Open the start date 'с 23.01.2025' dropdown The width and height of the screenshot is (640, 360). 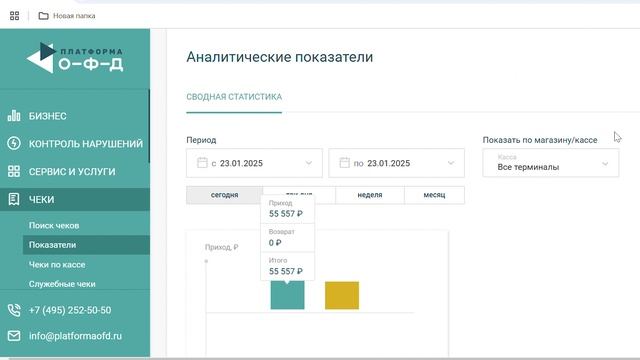click(x=254, y=163)
